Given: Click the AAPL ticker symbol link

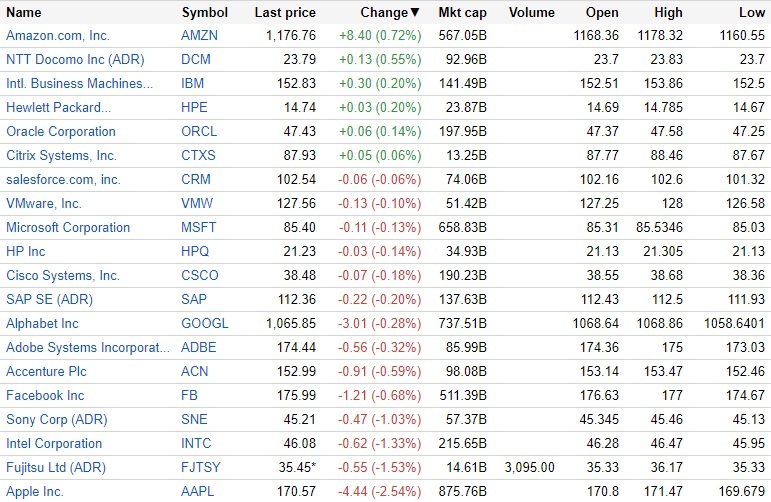Looking at the screenshot, I should pyautogui.click(x=198, y=492).
